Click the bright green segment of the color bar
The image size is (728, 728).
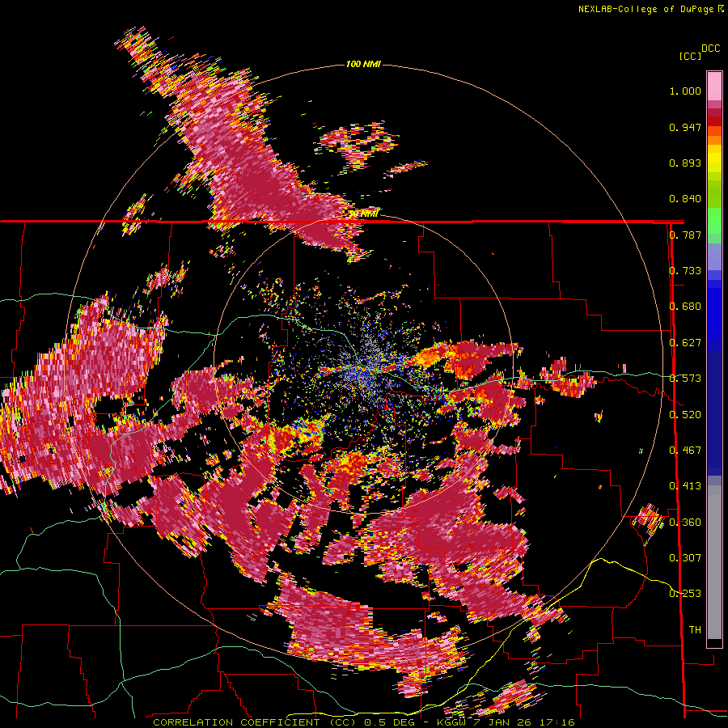[714, 221]
